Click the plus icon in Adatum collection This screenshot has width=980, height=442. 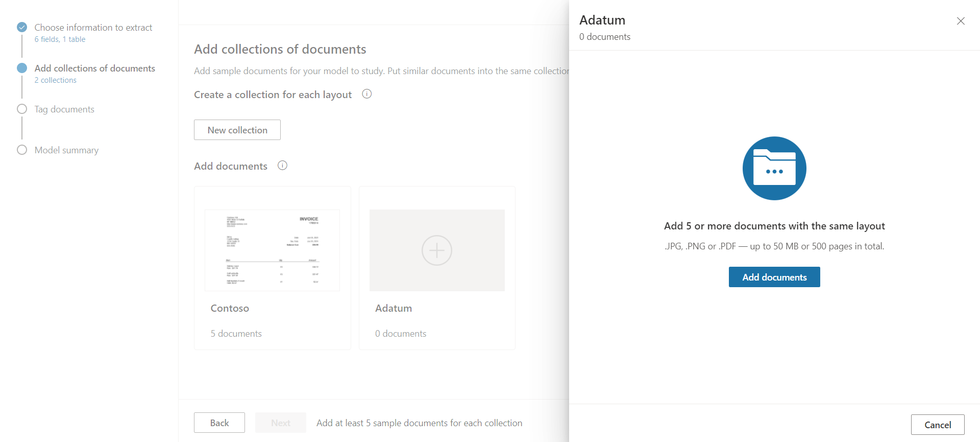pyautogui.click(x=436, y=250)
